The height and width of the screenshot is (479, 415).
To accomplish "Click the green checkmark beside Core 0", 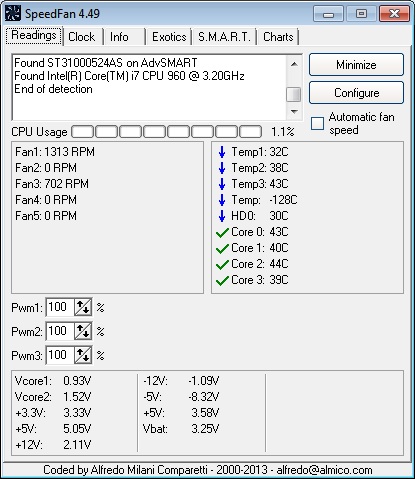I will (x=222, y=233).
